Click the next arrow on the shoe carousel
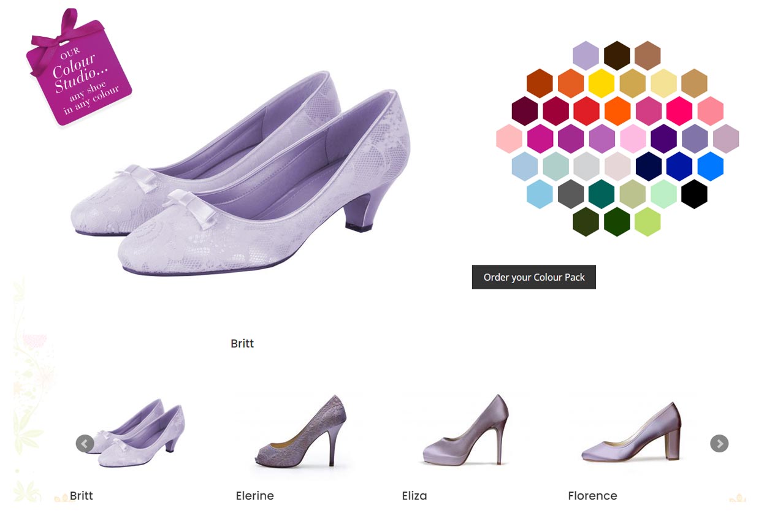775x532 pixels. click(x=719, y=443)
